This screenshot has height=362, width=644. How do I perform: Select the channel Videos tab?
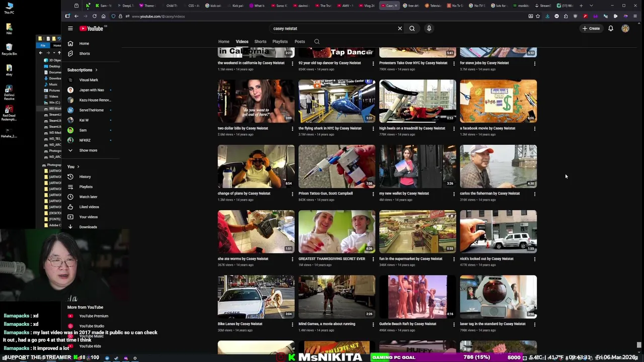coord(242,42)
